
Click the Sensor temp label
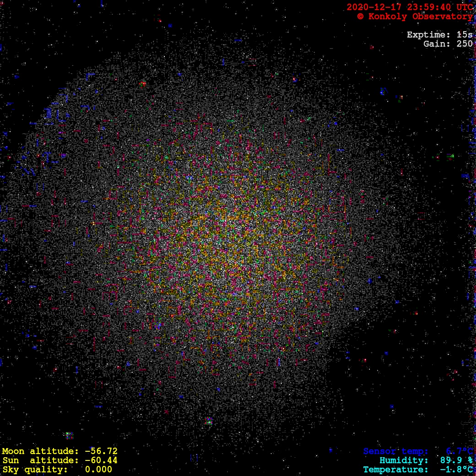[396, 451]
